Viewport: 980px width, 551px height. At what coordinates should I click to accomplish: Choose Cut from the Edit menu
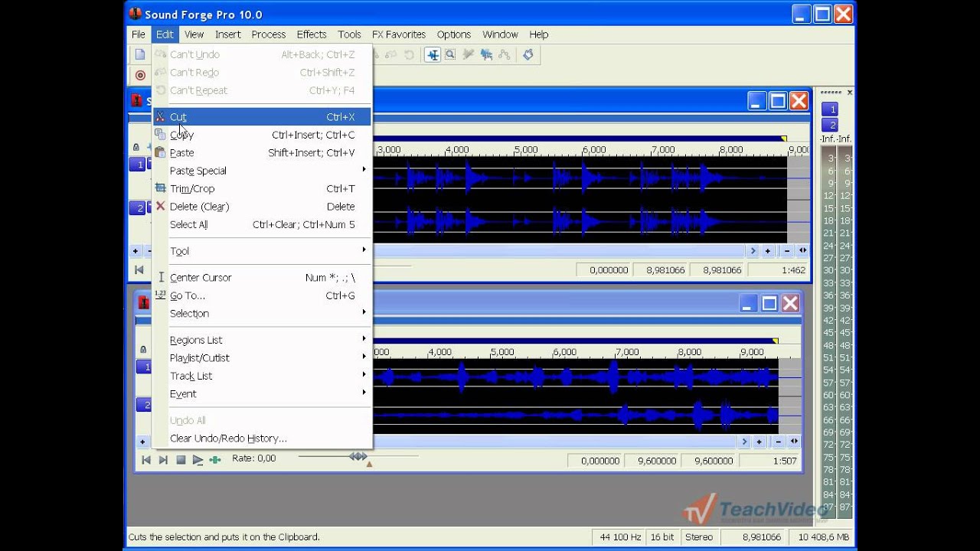point(261,117)
